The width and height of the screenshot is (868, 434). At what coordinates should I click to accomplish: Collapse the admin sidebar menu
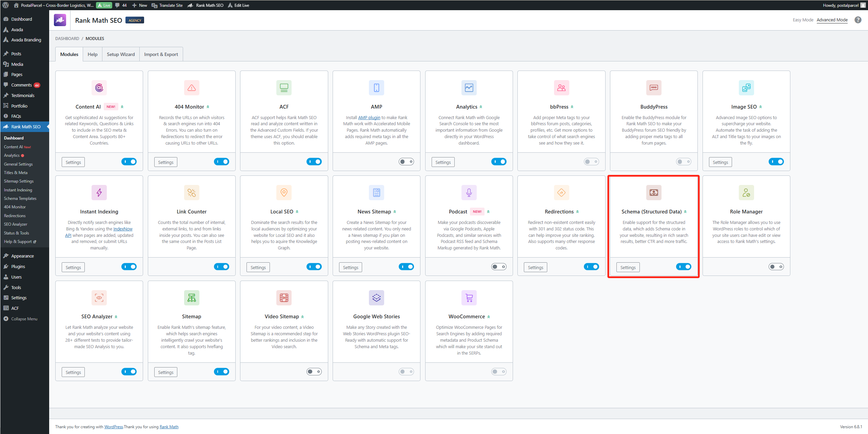click(x=20, y=319)
